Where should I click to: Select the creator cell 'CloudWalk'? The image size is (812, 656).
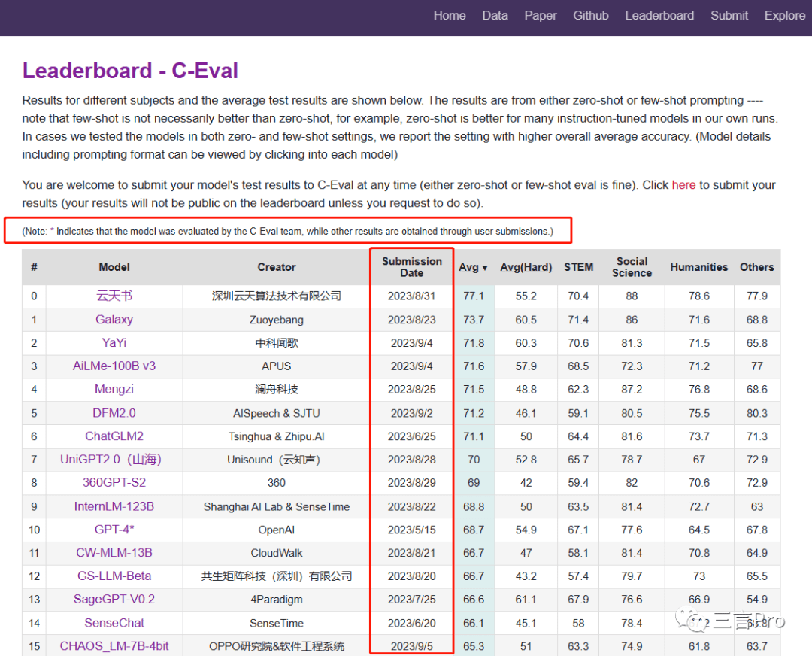click(277, 553)
